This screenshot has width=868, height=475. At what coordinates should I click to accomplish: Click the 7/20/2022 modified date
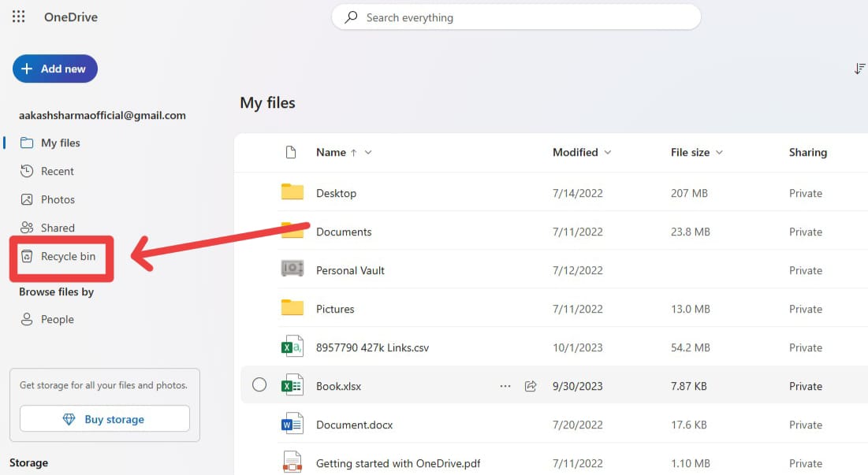pyautogui.click(x=577, y=425)
